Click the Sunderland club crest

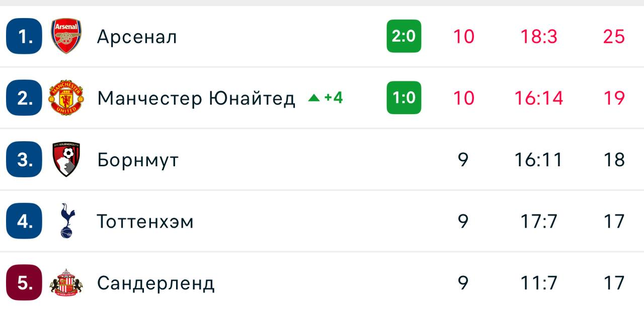point(66,283)
